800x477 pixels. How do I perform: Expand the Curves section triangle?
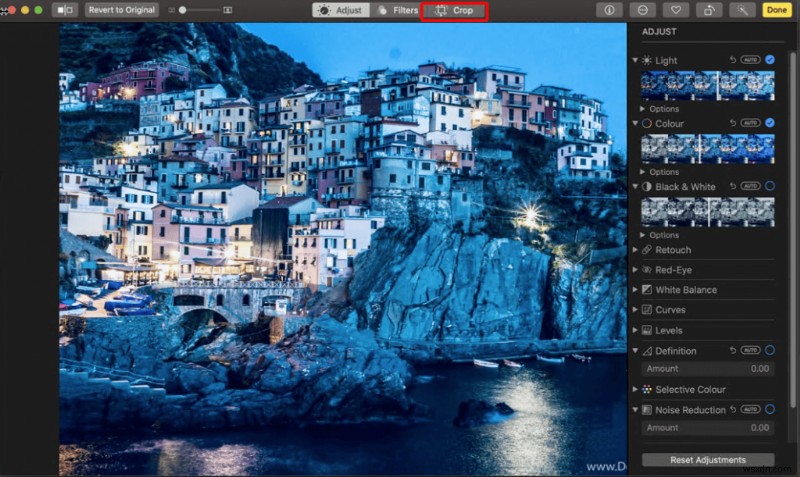(635, 310)
